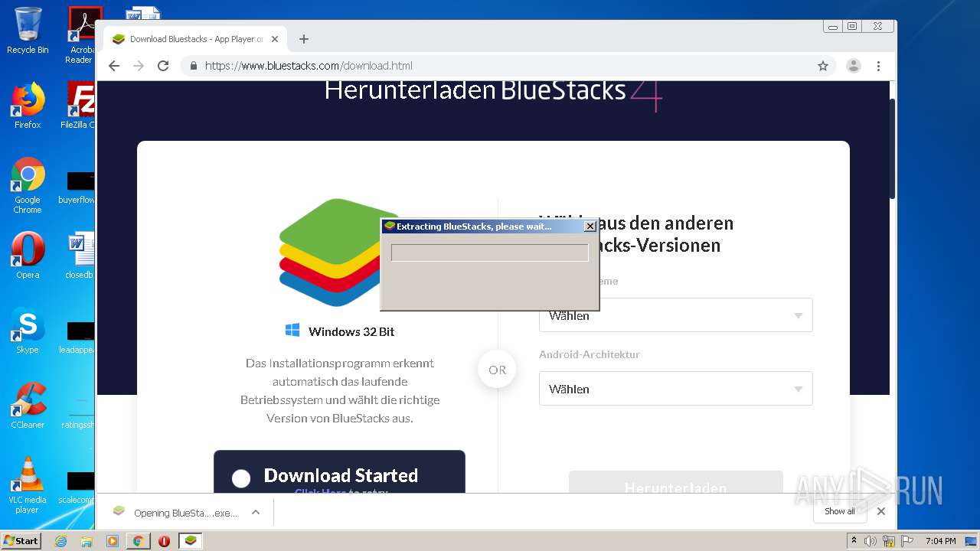The width and height of the screenshot is (980, 551).
Task: Focus the Chrome address bar URL
Action: (x=309, y=66)
